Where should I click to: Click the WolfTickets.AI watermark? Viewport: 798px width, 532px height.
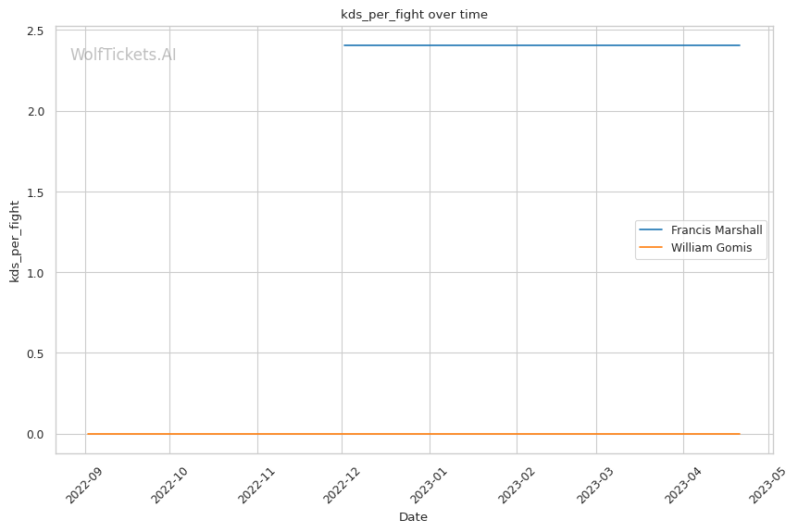pyautogui.click(x=123, y=55)
